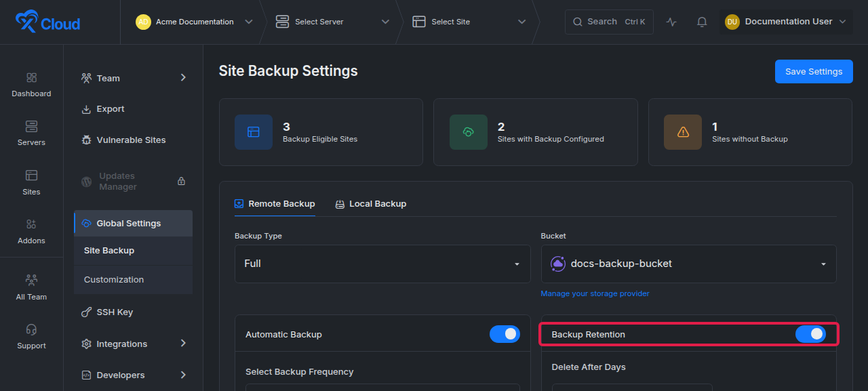Image resolution: width=868 pixels, height=391 pixels.
Task: Open the Backup Type dropdown
Action: tap(382, 264)
